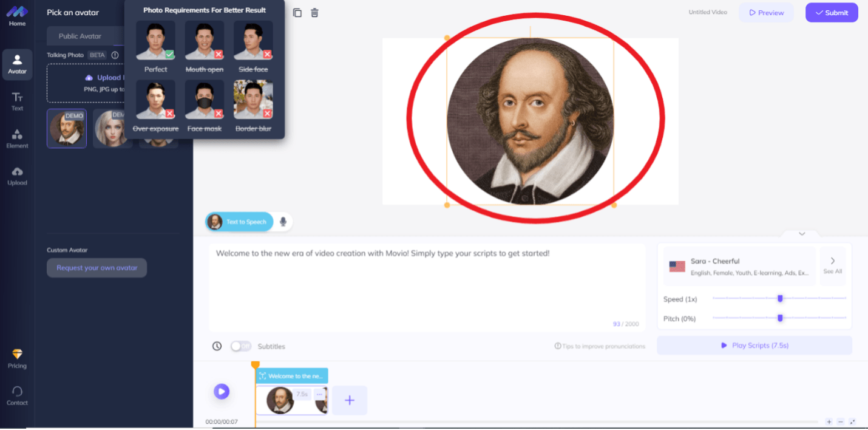Viewport: 868px width, 430px height.
Task: Select the Text to Speech mode
Action: [x=240, y=222]
